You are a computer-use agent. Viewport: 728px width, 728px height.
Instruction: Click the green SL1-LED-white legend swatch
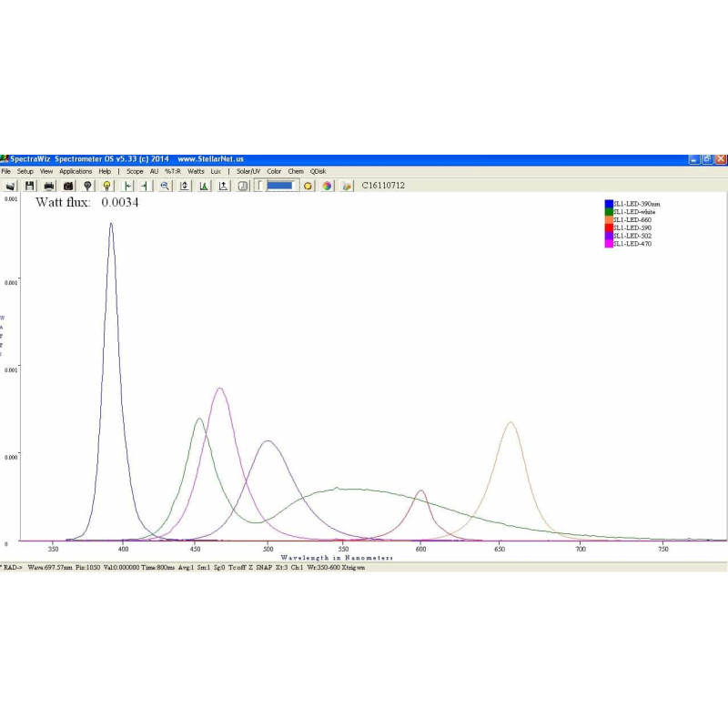point(609,212)
